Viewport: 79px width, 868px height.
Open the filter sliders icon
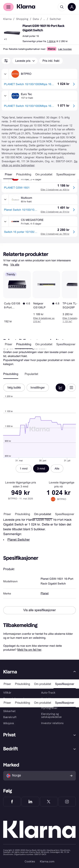6,61
